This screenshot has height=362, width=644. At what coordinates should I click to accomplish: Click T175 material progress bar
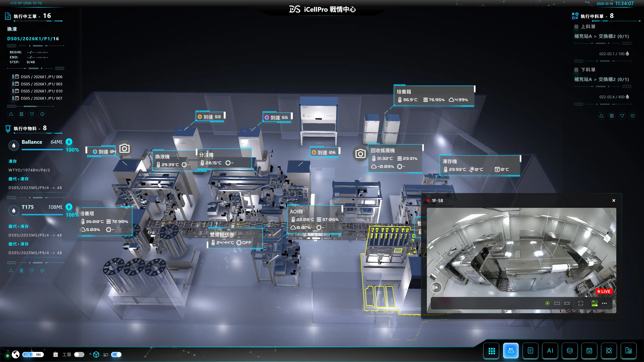(42, 215)
